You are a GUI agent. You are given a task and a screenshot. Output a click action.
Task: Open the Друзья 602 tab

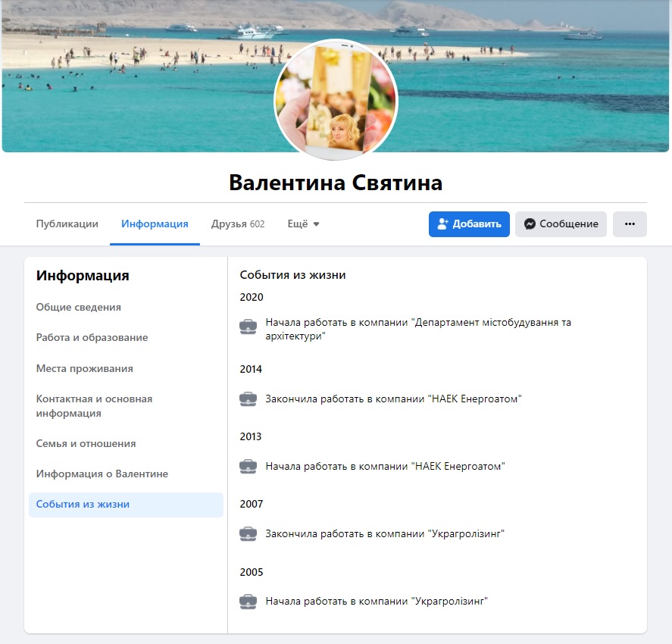(238, 224)
